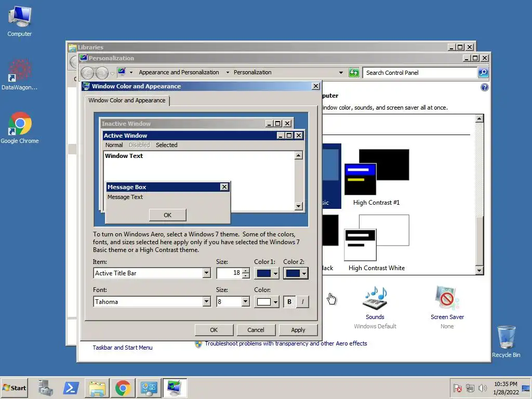The height and width of the screenshot is (399, 532).
Task: Click the Color 2 navy swatch
Action: pyautogui.click(x=293, y=273)
